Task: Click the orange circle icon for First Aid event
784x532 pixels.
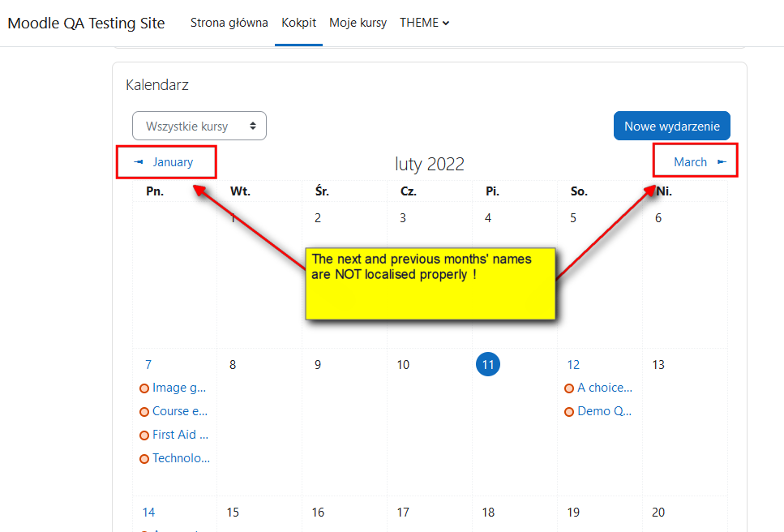Action: pyautogui.click(x=144, y=435)
